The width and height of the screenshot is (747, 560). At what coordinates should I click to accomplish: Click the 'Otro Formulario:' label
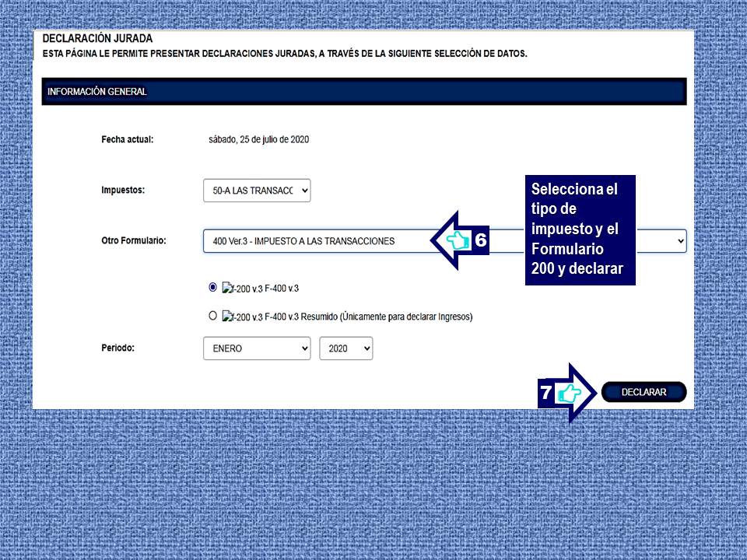pos(133,240)
